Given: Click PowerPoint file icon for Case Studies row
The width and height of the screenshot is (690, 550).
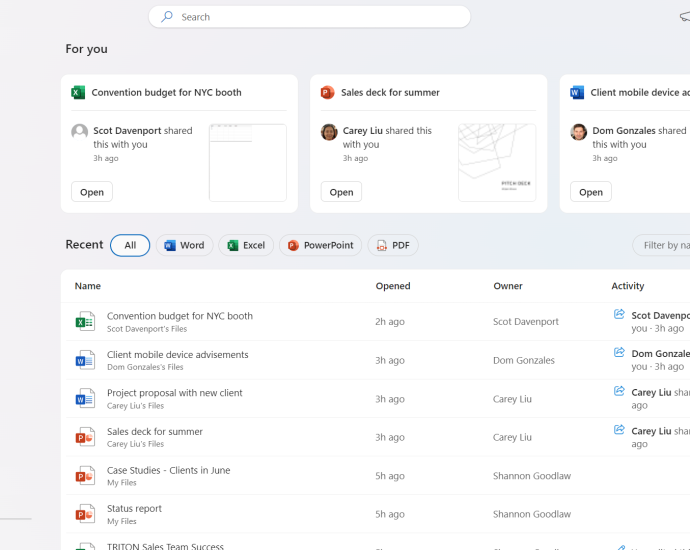Looking at the screenshot, I should tap(85, 476).
